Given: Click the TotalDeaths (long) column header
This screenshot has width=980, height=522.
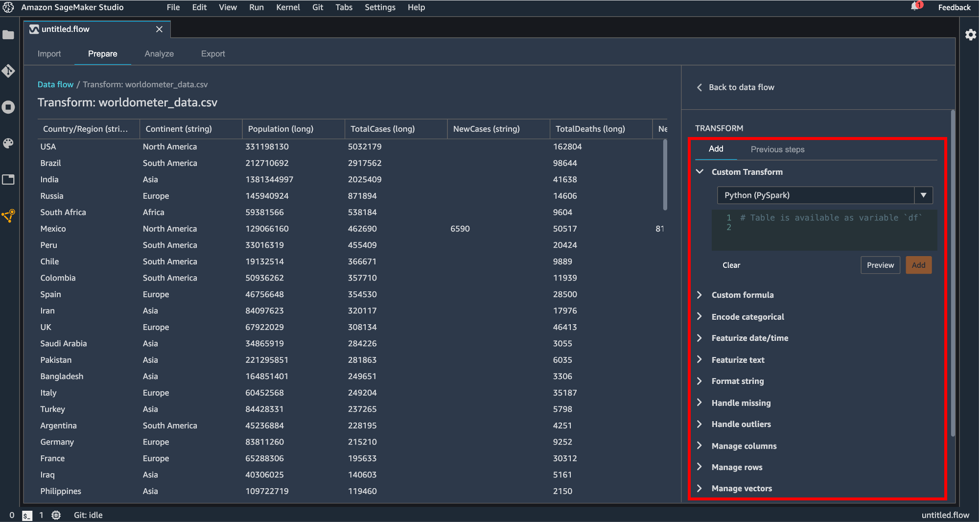Looking at the screenshot, I should click(602, 129).
